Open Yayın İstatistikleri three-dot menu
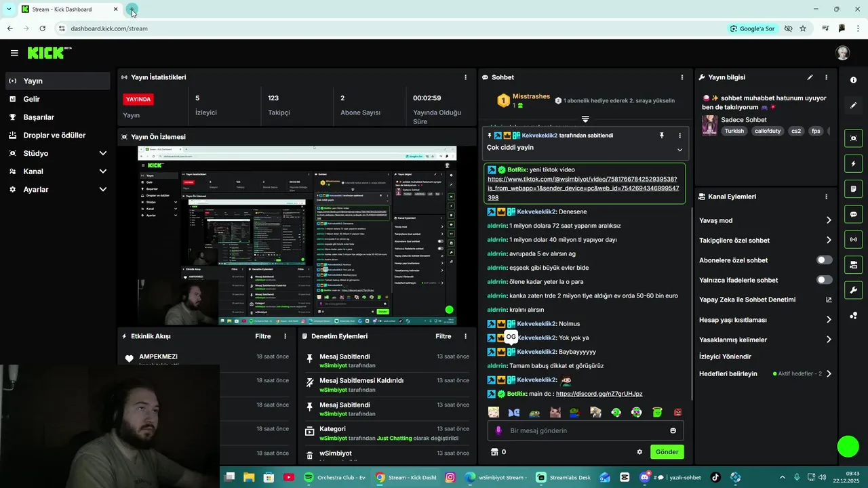Image resolution: width=868 pixels, height=488 pixels. pos(465,77)
